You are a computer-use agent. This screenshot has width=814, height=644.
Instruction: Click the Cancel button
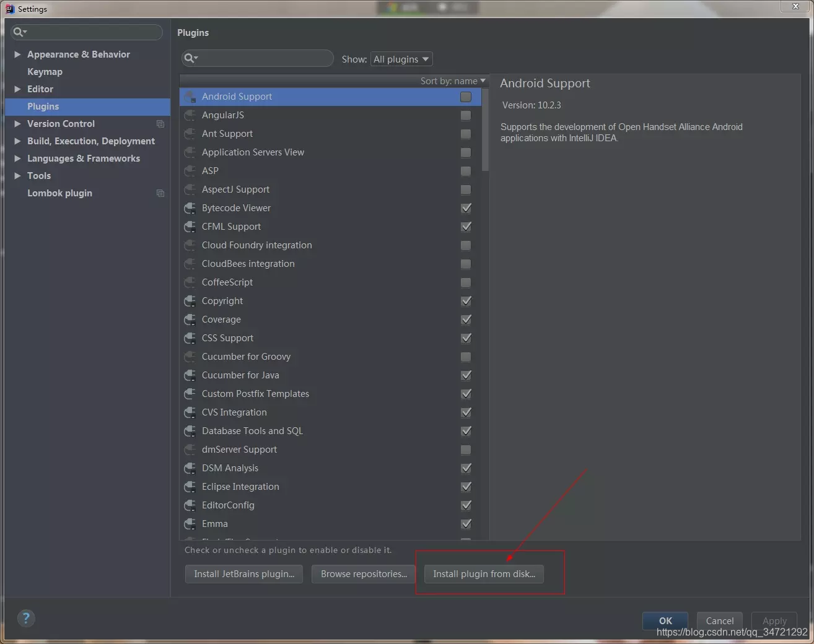coord(719,620)
